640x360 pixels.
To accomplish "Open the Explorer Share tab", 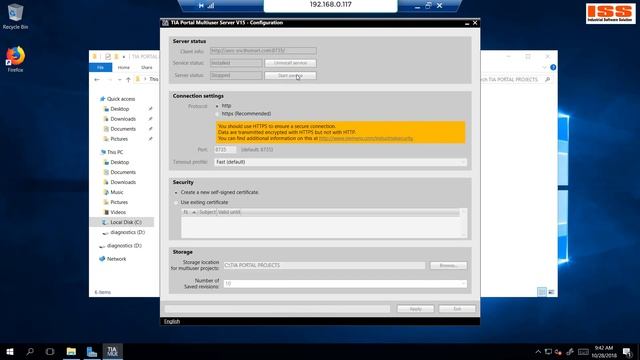I will point(147,67).
